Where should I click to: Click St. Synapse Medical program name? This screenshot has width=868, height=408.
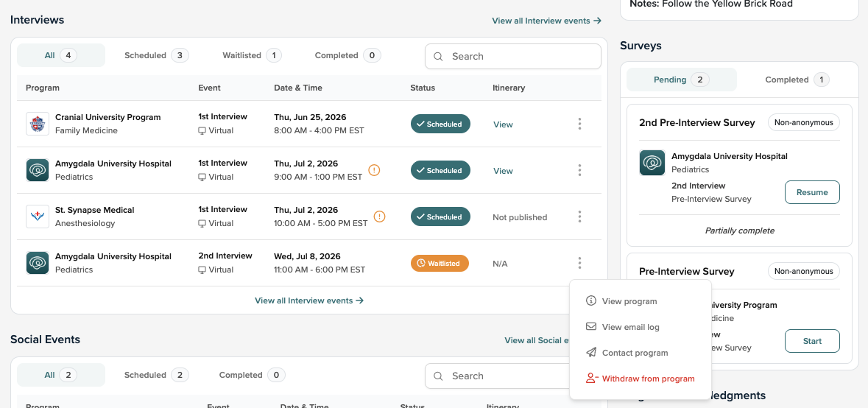95,210
